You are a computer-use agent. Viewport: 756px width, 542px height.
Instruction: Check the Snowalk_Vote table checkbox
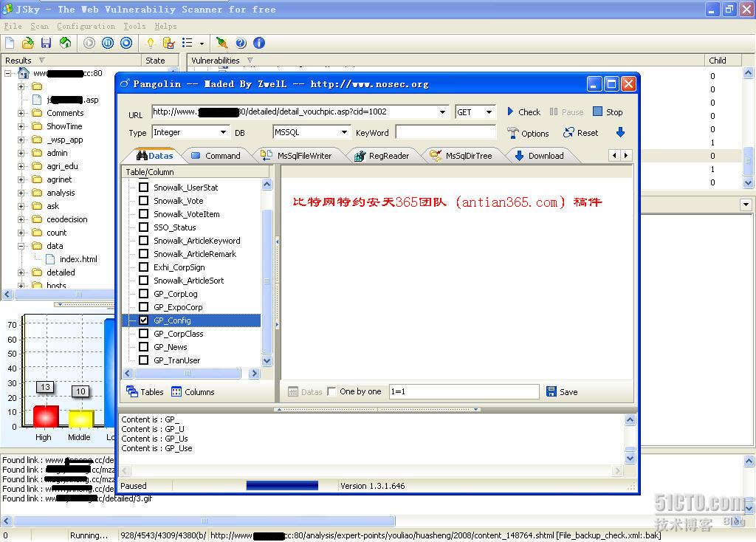click(143, 201)
